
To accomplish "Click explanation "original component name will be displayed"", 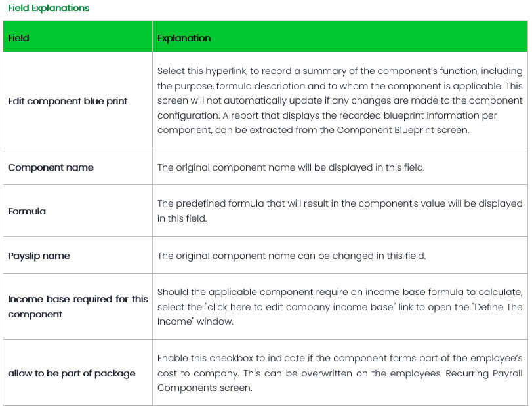I will click(x=291, y=167).
